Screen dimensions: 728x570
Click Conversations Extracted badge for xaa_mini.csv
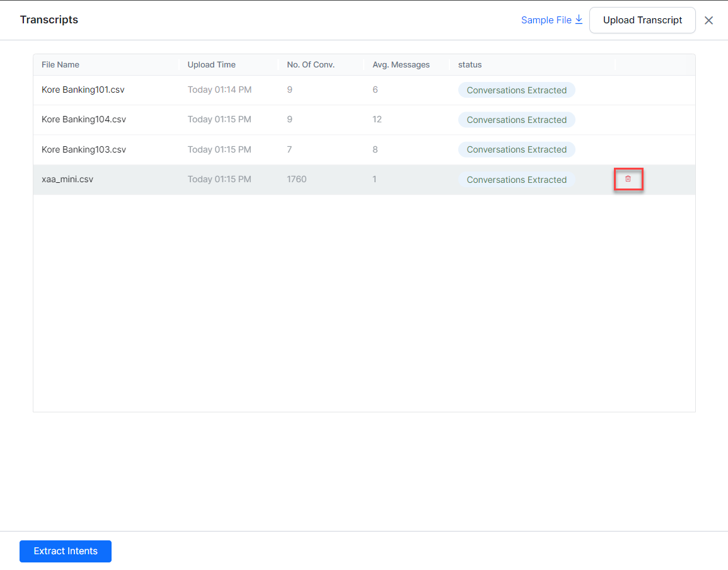pos(516,180)
